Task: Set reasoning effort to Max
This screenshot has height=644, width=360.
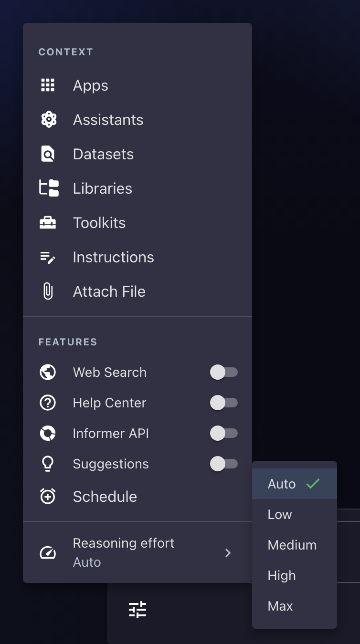Action: [295, 606]
